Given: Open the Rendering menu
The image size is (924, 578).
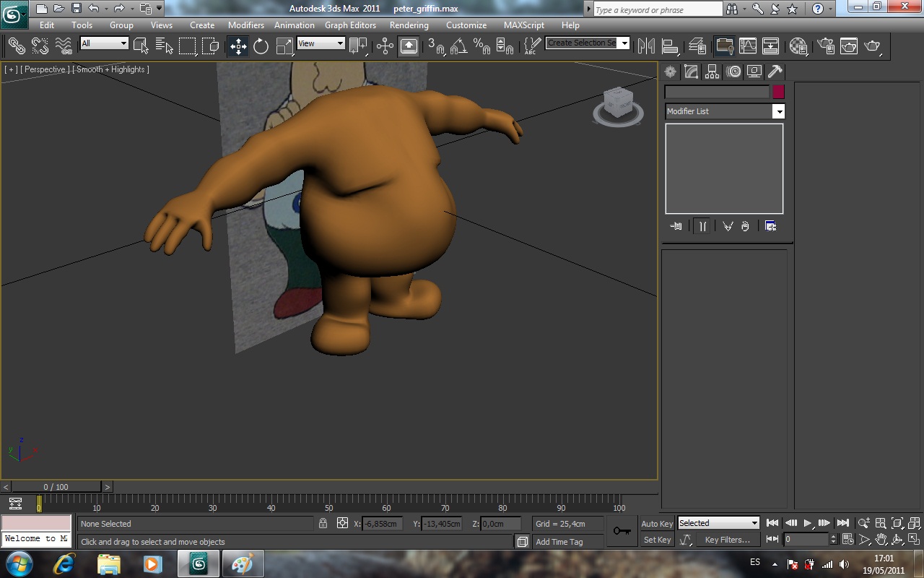Looking at the screenshot, I should point(409,25).
